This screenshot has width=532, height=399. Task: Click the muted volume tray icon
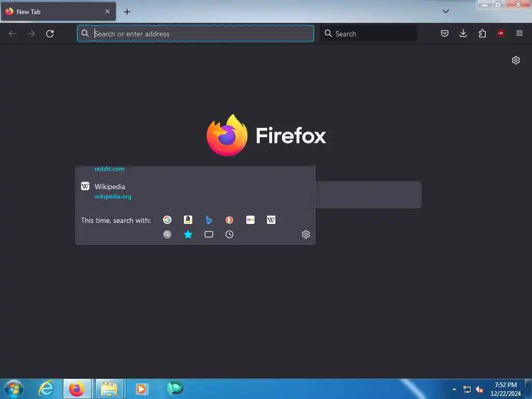coord(480,390)
